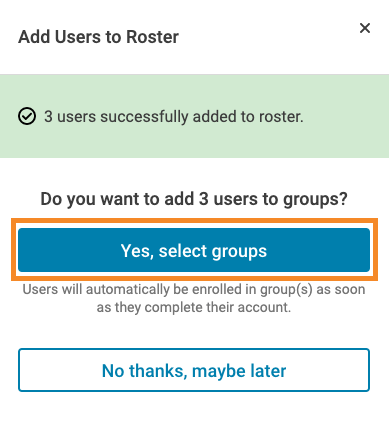Click 'groups?' in the question heading

[315, 199]
